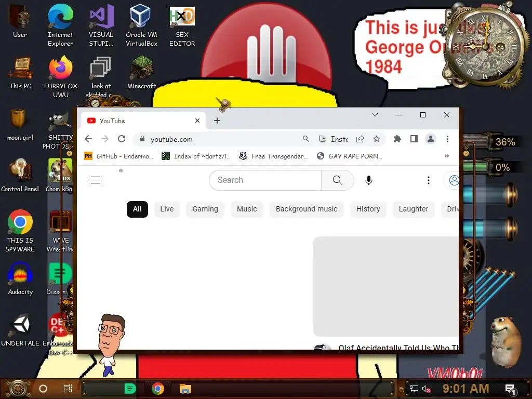Open green chat app on taskbar
Viewport: 532px width, 399px height.
coord(130,389)
